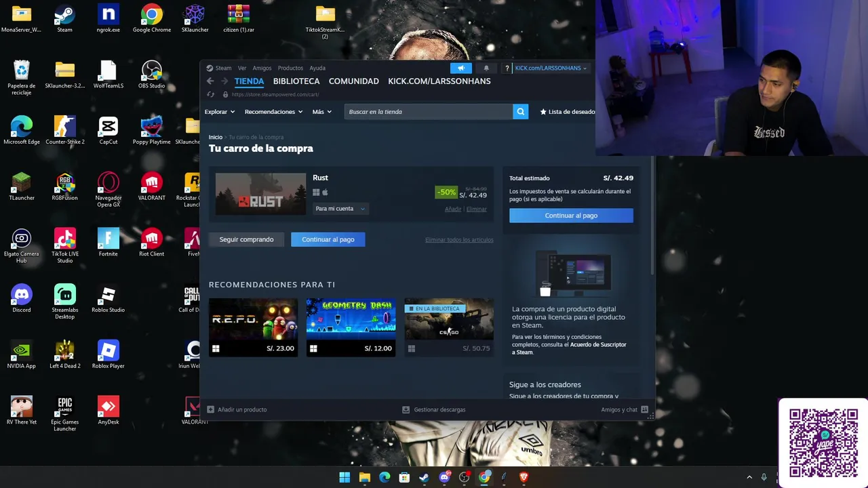
Task: Open the Para mi cuenta dropdown
Action: 340,209
